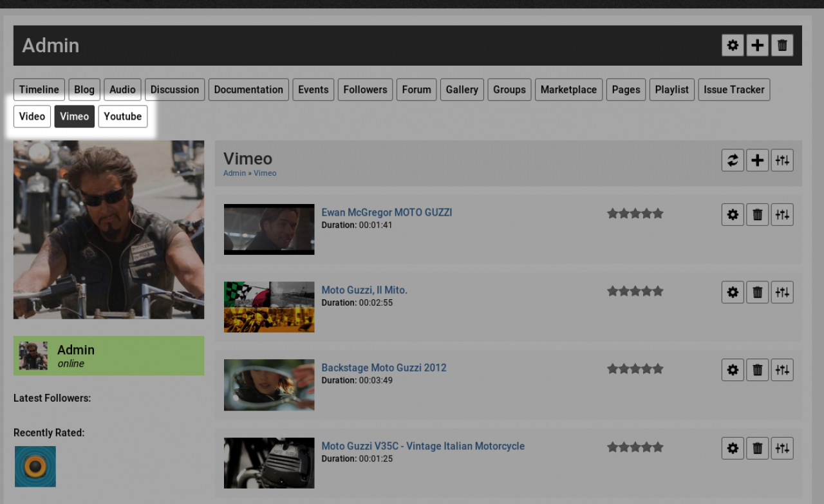Open Moto Guzzi V35C - Vintage Italian Motorcycle link
The height and width of the screenshot is (504, 824).
point(423,446)
